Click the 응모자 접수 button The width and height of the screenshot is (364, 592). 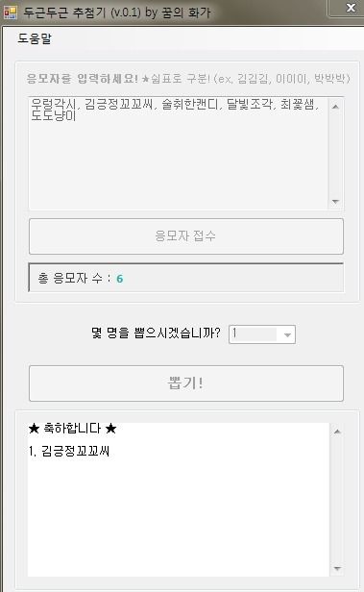pos(186,236)
